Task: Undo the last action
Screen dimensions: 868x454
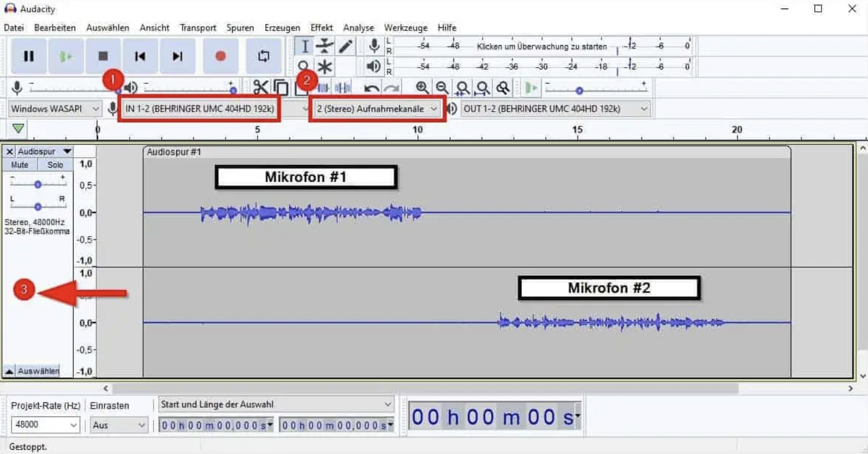Action: coord(372,88)
